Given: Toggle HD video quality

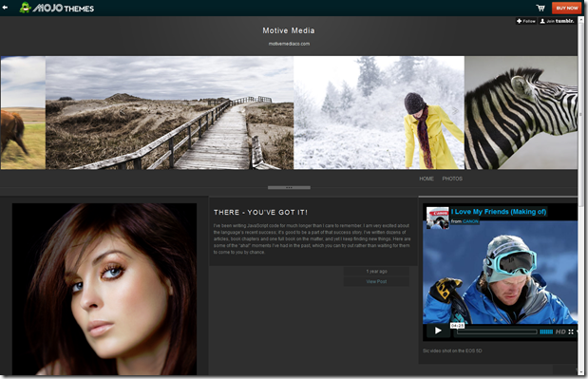Looking at the screenshot, I should (560, 332).
